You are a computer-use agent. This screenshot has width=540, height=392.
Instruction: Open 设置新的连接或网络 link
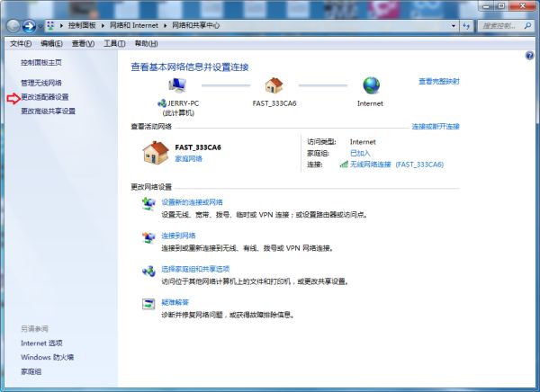tap(193, 202)
